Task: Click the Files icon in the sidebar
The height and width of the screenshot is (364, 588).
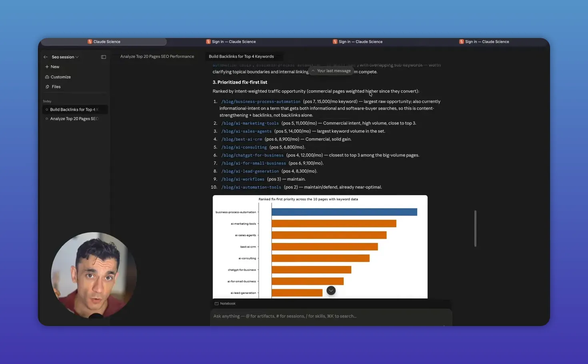Action: point(47,86)
